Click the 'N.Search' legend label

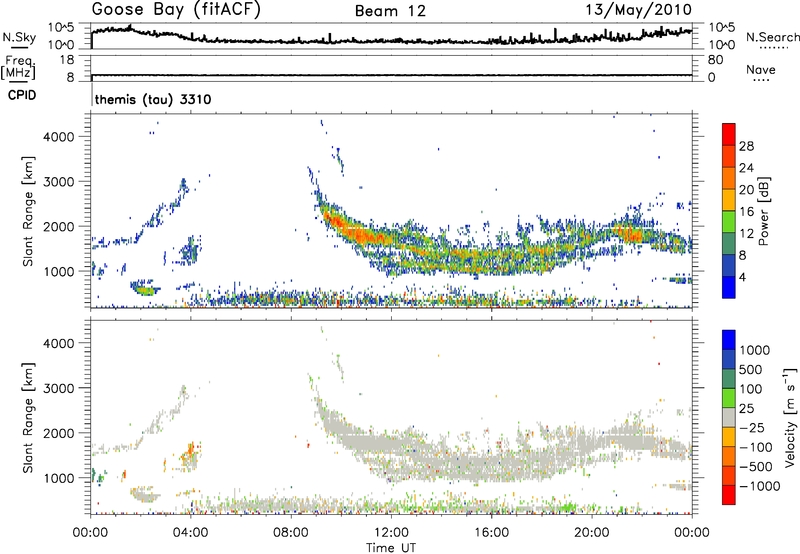pyautogui.click(x=772, y=37)
